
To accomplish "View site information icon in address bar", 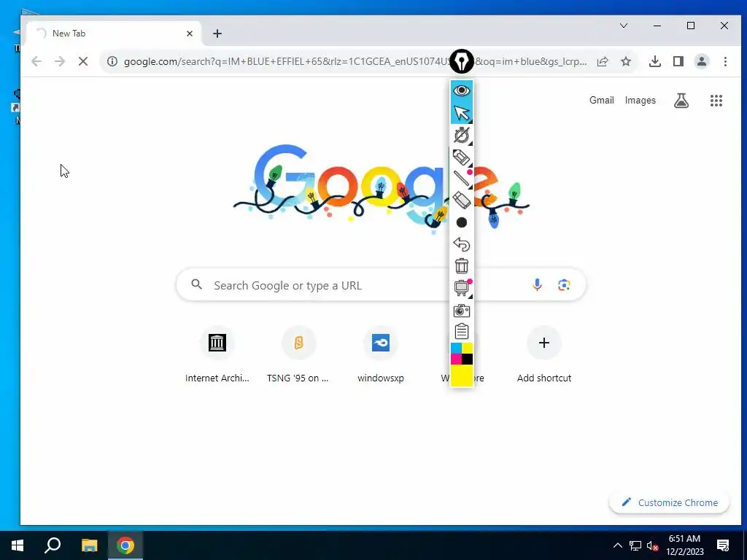I will click(x=112, y=61).
